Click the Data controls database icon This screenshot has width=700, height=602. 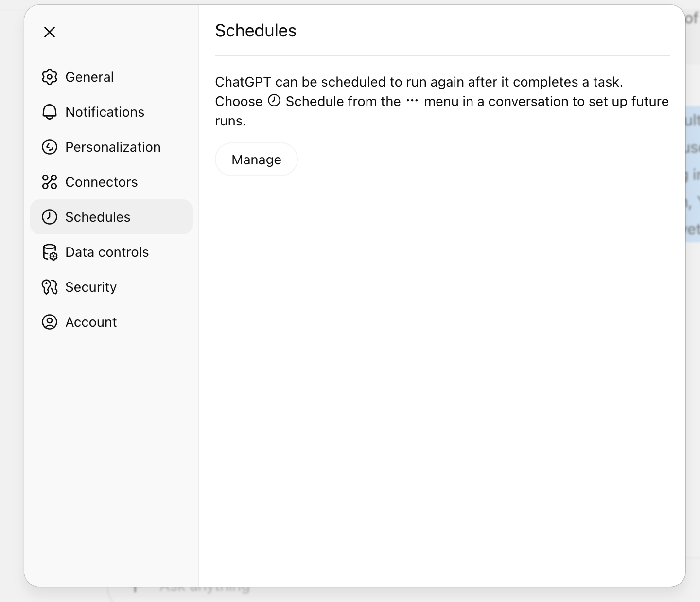coord(50,252)
